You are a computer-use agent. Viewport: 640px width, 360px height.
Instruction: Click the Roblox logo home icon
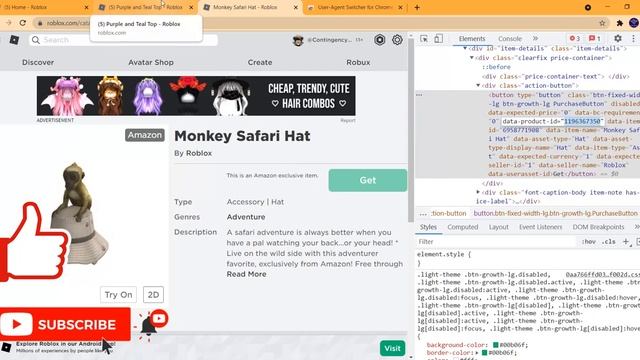click(14, 40)
